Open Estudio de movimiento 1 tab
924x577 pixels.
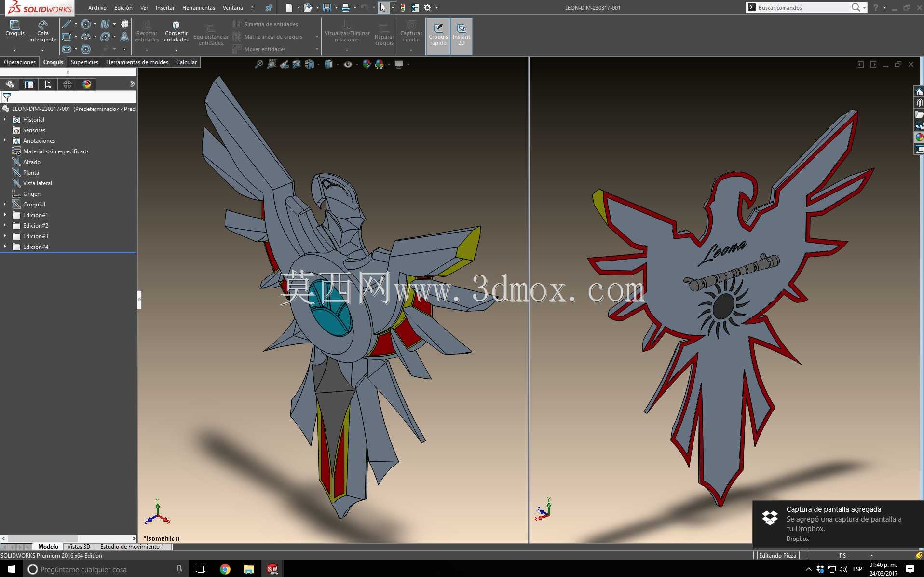[132, 547]
